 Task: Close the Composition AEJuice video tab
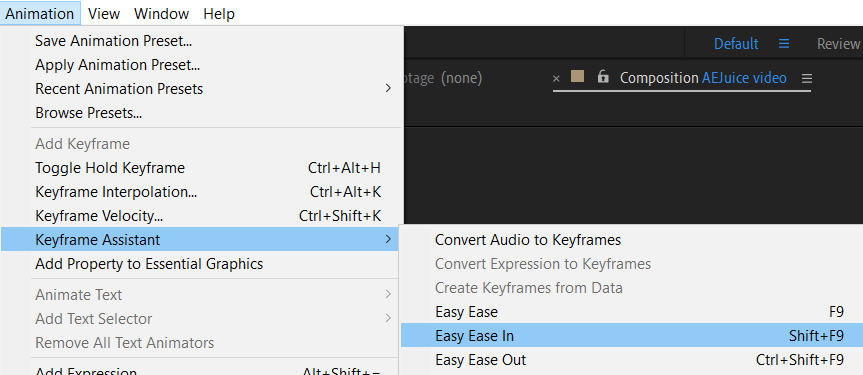point(556,79)
